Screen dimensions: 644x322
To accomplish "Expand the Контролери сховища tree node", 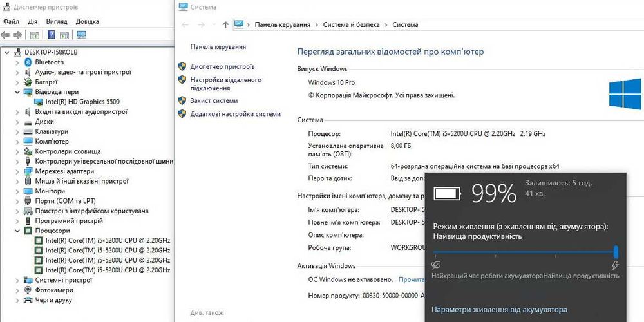I will (17, 151).
